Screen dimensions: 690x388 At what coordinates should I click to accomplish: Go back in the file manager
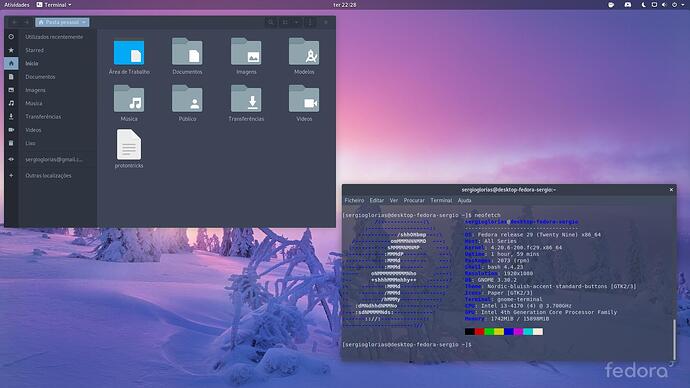click(x=14, y=22)
